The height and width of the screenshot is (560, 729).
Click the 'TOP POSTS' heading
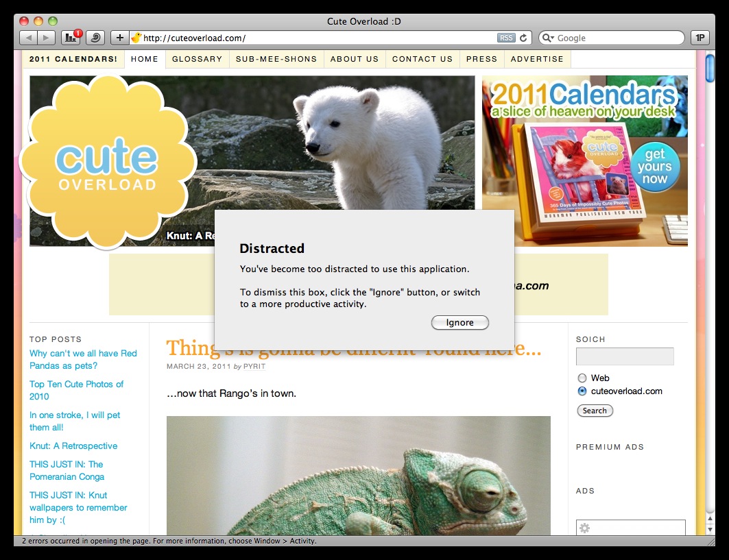point(56,339)
